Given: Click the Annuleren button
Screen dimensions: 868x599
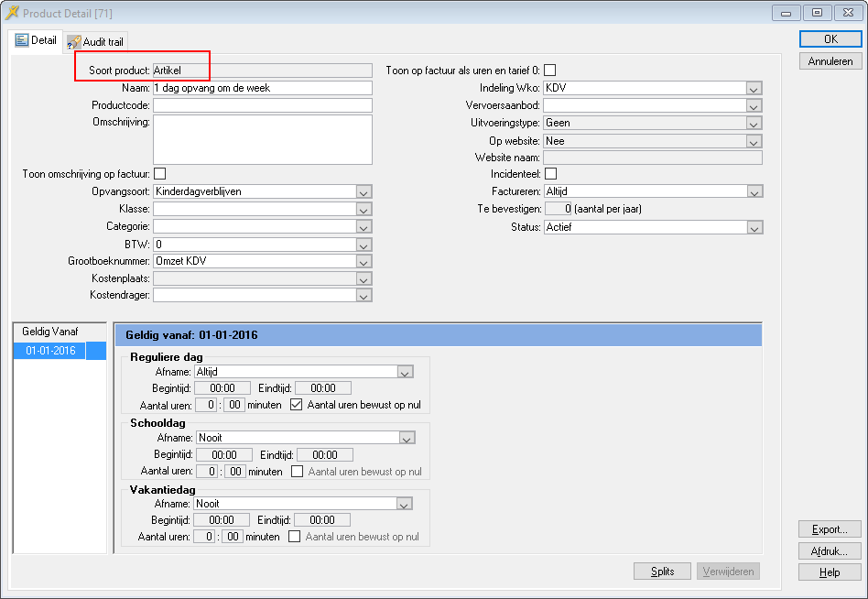Looking at the screenshot, I should coord(830,61).
